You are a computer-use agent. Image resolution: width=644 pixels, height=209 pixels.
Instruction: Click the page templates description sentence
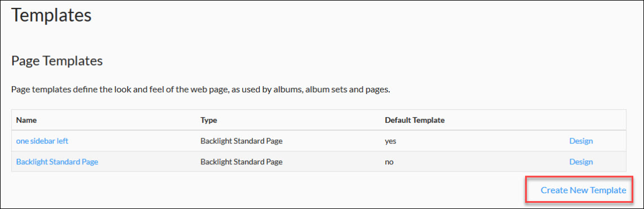coord(200,89)
